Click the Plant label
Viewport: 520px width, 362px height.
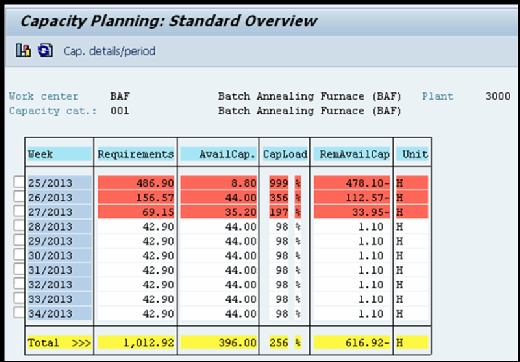pyautogui.click(x=438, y=96)
